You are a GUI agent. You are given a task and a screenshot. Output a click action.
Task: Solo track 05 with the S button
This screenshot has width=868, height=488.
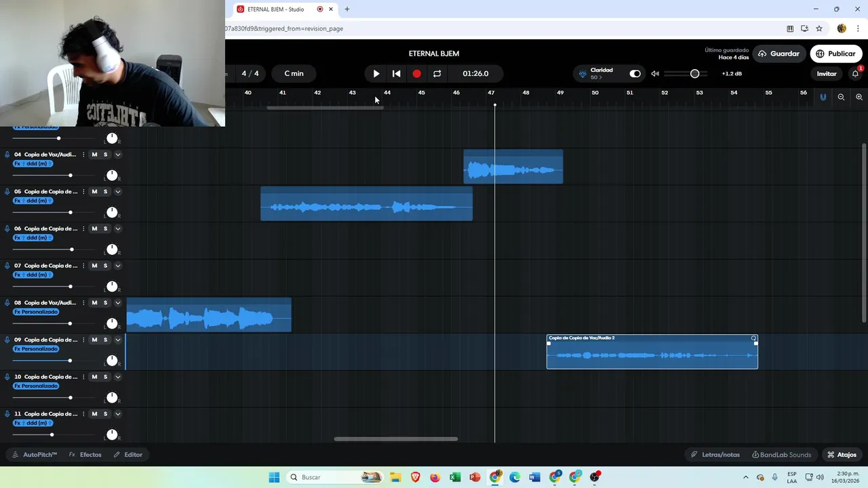pyautogui.click(x=105, y=192)
